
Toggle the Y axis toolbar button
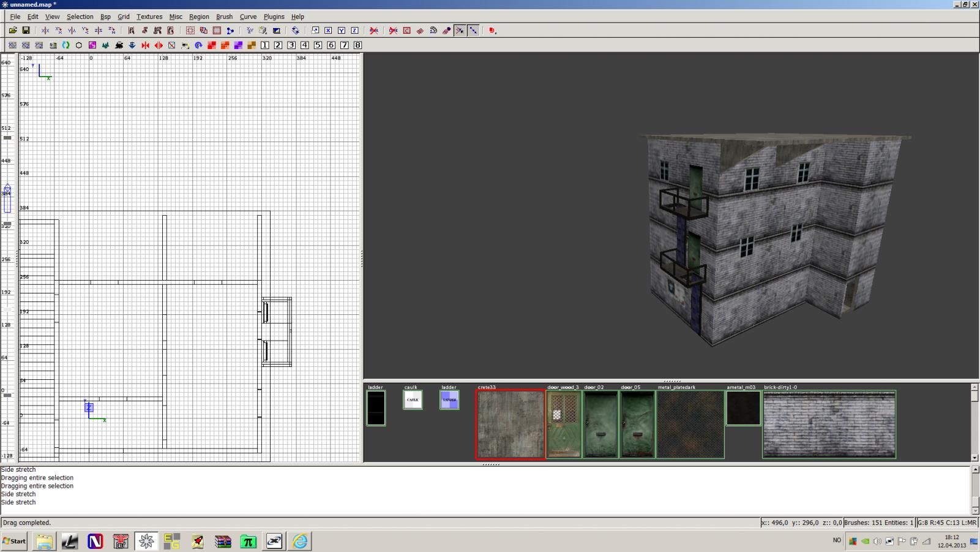(342, 30)
